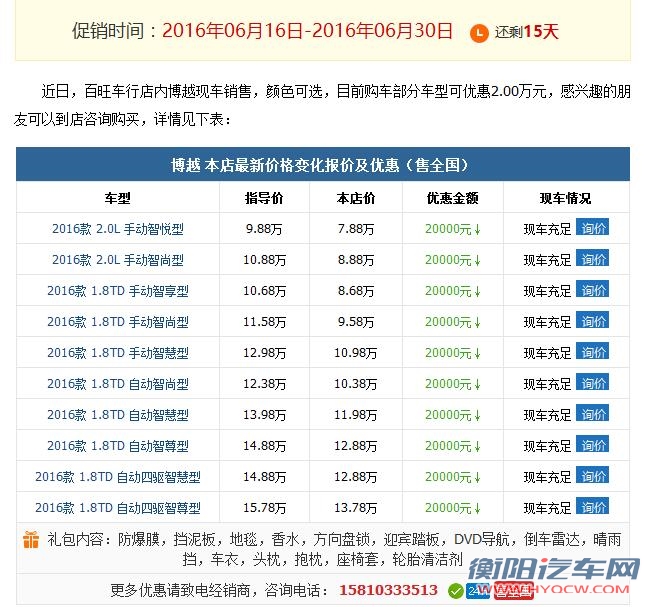651x607 pixels.
Task: Click 询价 button for 1.8TD 手动智享型
Action: coord(592,290)
